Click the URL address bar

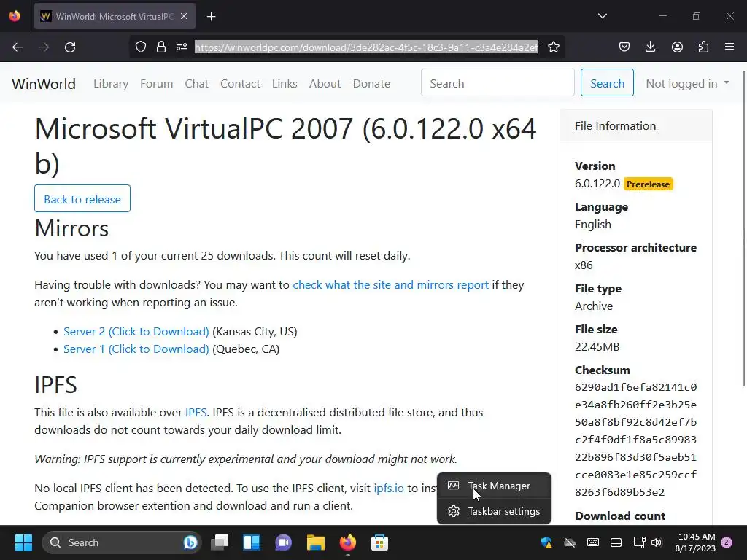pos(366,47)
